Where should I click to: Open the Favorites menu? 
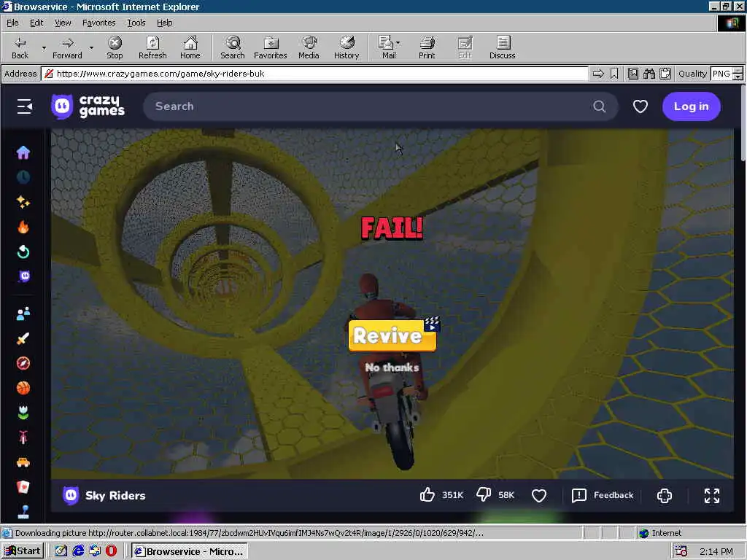tap(98, 23)
